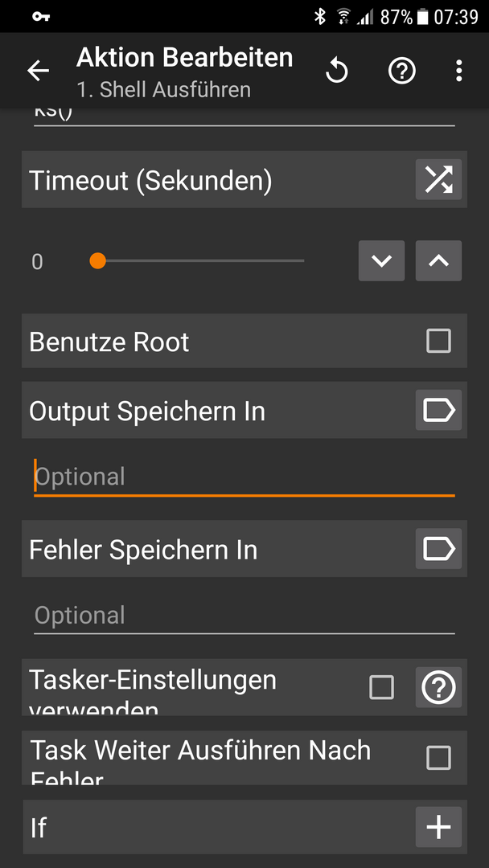Image resolution: width=489 pixels, height=868 pixels.
Task: Increase timeout with up chevron
Action: [x=438, y=260]
